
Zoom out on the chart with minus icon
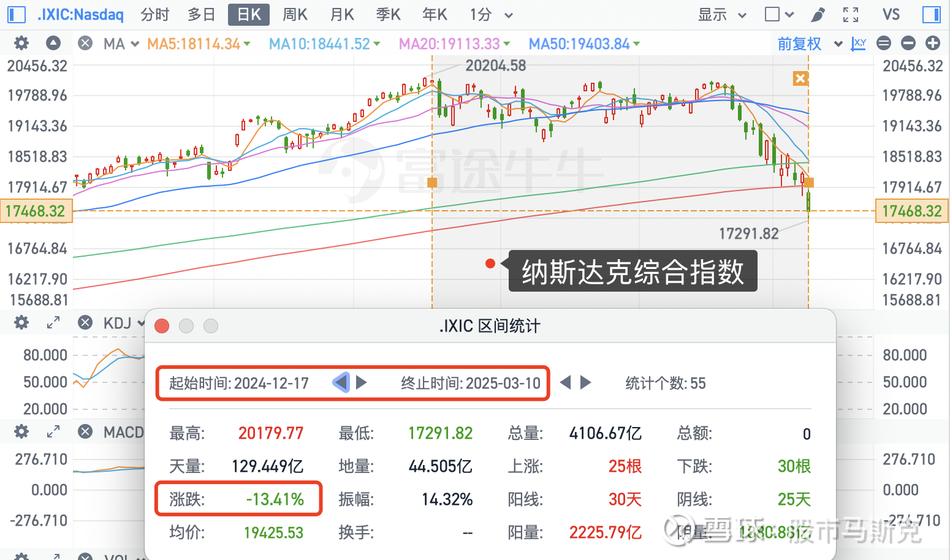pyautogui.click(x=908, y=43)
